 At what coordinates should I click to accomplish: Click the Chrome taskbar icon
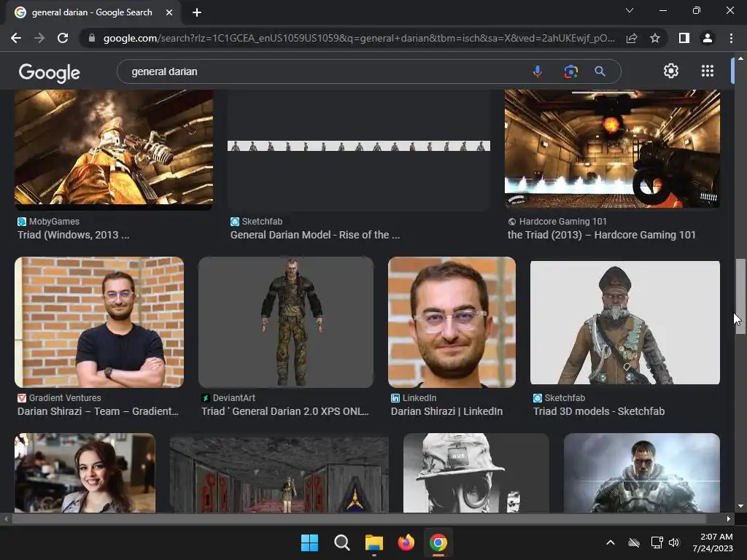point(438,542)
